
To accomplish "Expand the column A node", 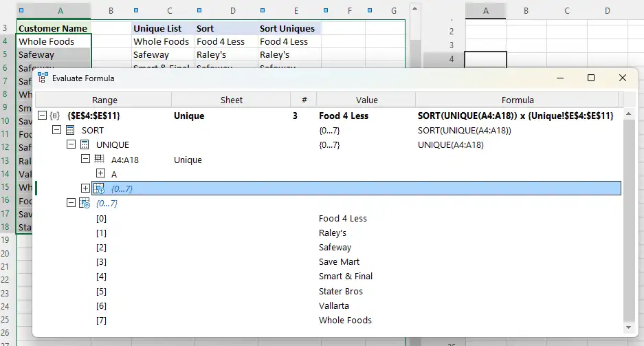I will click(x=100, y=173).
